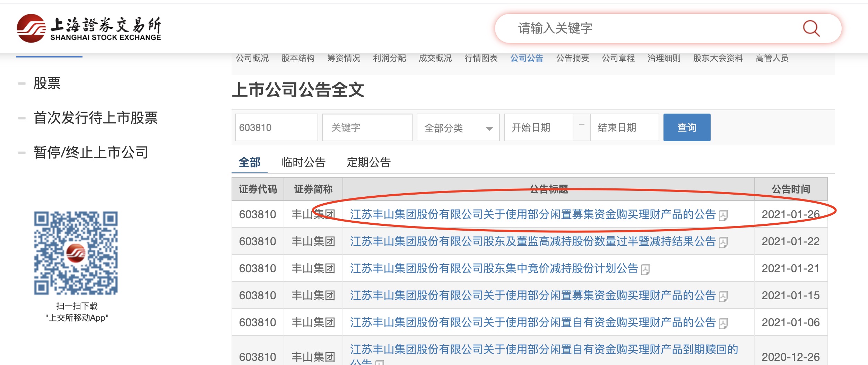The image size is (868, 365).
Task: Open the 股东大会资料 tab
Action: (x=718, y=58)
